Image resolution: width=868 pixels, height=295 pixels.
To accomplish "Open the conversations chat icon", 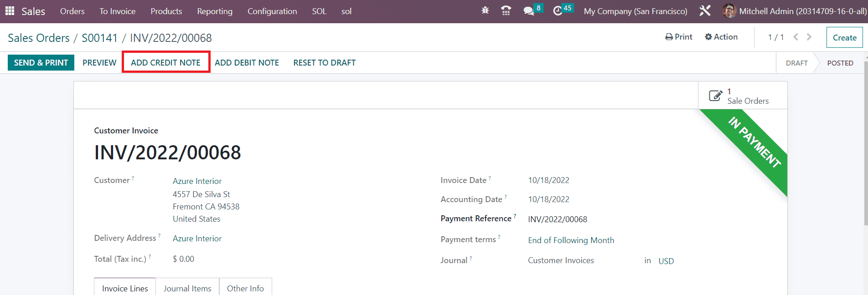I will pos(529,11).
